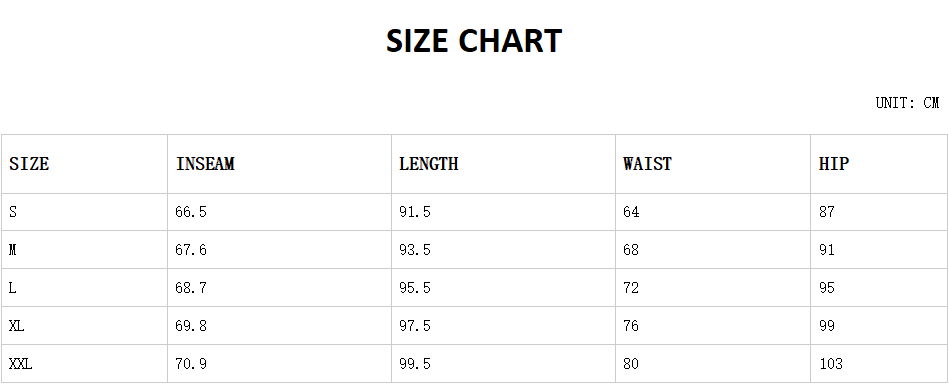Click the SIZE CHART title
Screen dimensions: 949x384
[x=474, y=41]
